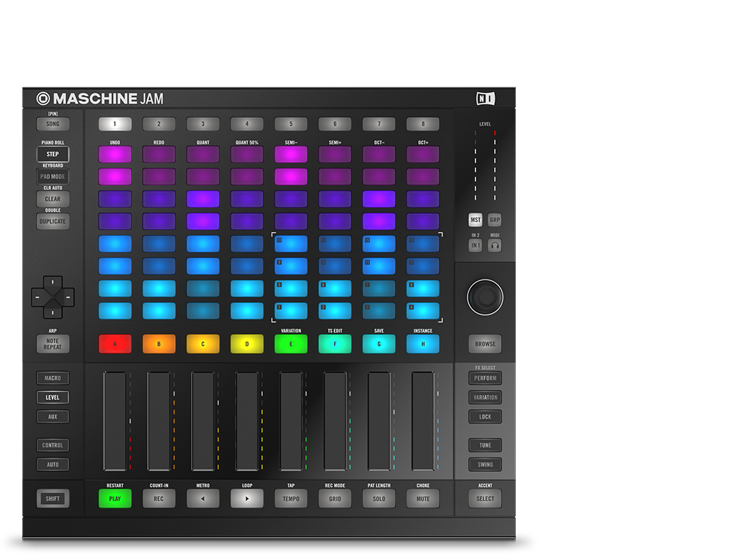Select the AUX strip mode
Image resolution: width=747 pixels, height=560 pixels.
click(x=53, y=416)
